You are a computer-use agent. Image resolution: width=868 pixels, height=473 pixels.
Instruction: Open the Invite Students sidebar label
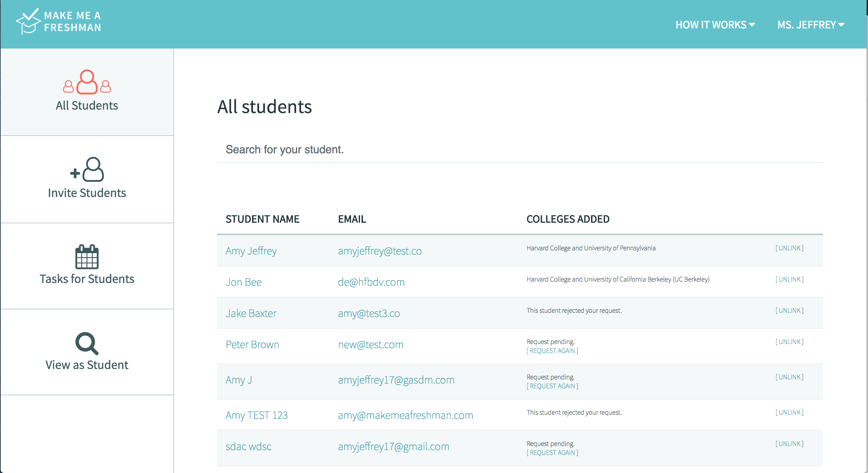click(87, 193)
